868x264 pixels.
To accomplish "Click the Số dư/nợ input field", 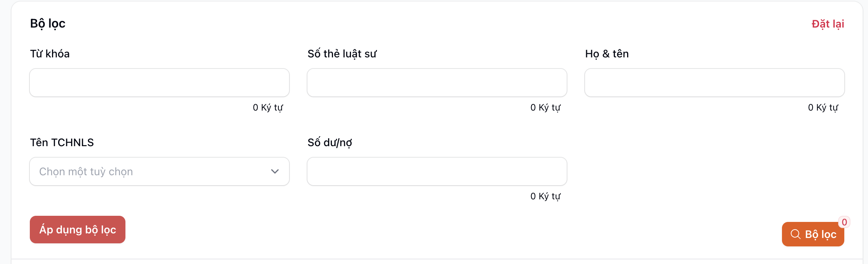I will (437, 171).
